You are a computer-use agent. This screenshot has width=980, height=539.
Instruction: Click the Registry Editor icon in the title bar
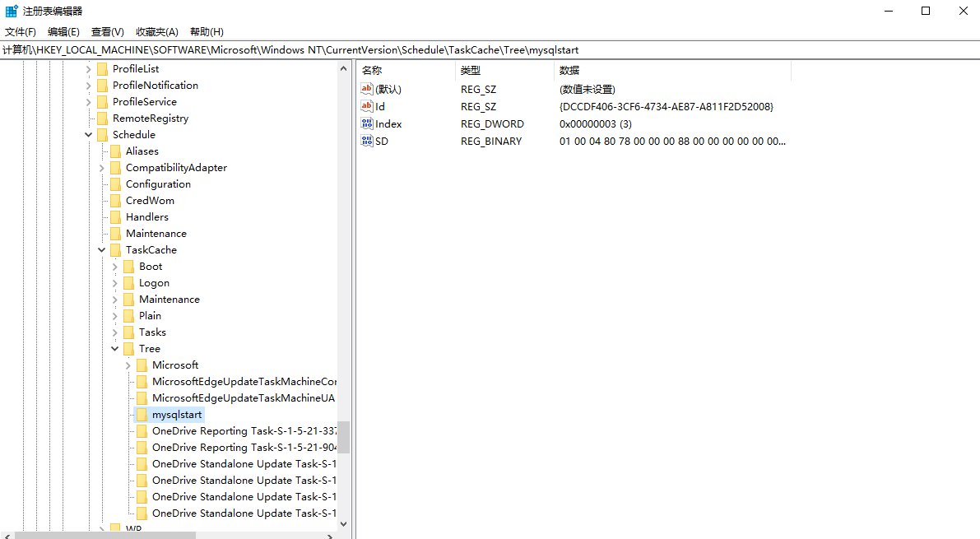[x=11, y=10]
